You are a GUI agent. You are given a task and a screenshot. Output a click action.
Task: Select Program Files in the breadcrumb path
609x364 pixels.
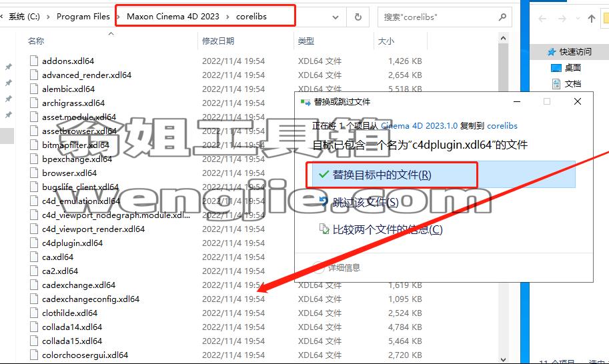coord(83,17)
